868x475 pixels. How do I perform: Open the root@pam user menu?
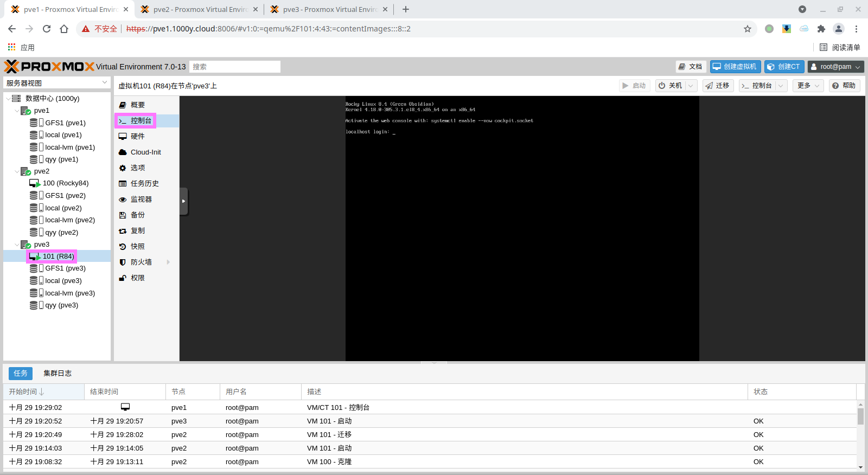pyautogui.click(x=835, y=67)
